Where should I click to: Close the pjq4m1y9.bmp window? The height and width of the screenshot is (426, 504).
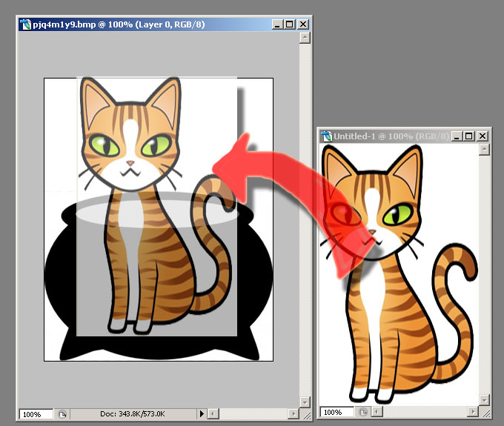click(303, 24)
